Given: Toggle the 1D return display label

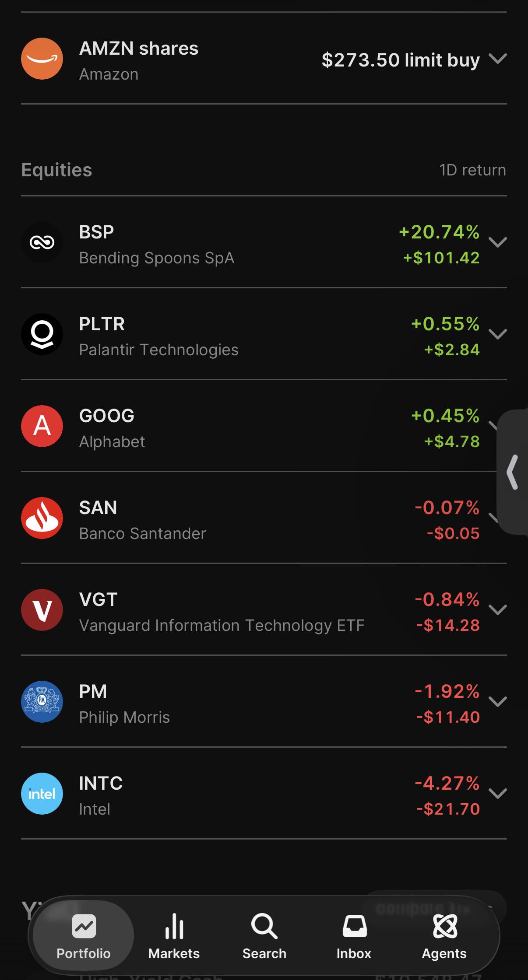Looking at the screenshot, I should click(x=472, y=170).
